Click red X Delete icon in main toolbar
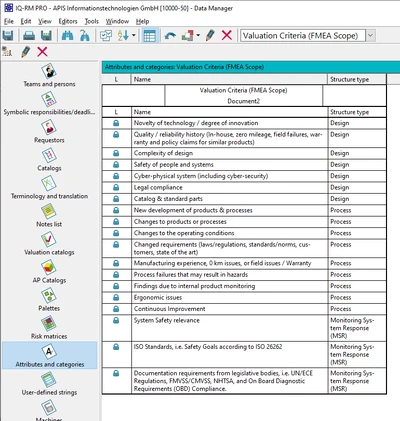This screenshot has width=400, height=421. coord(227,35)
